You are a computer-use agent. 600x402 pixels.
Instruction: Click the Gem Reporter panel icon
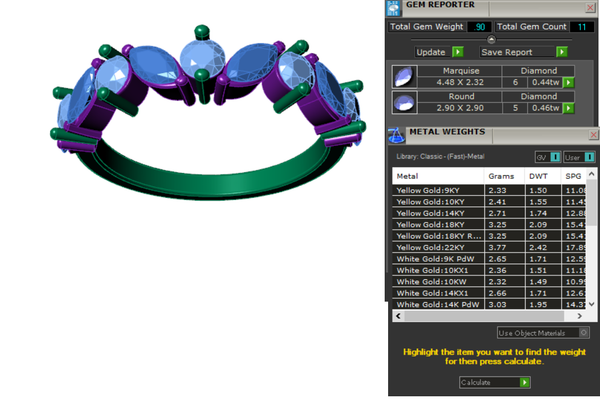pos(393,8)
